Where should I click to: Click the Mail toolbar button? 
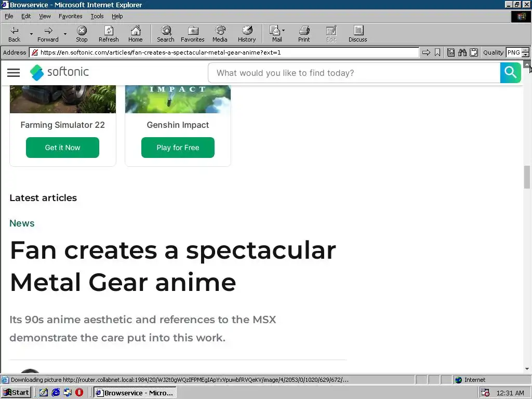click(275, 34)
